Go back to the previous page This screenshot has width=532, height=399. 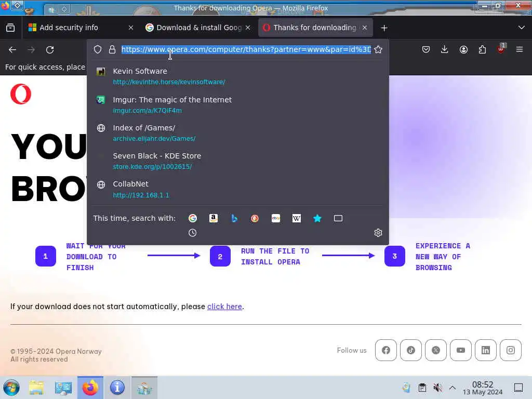pos(12,50)
